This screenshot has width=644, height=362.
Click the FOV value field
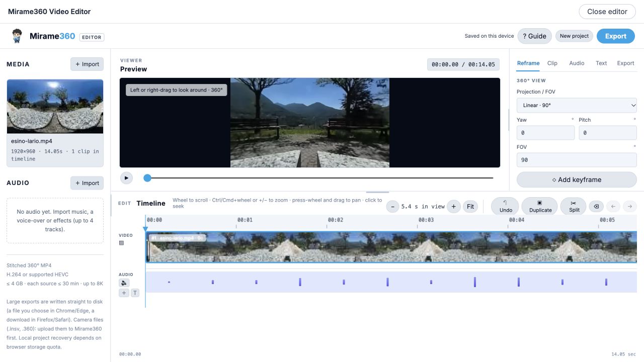coord(577,160)
